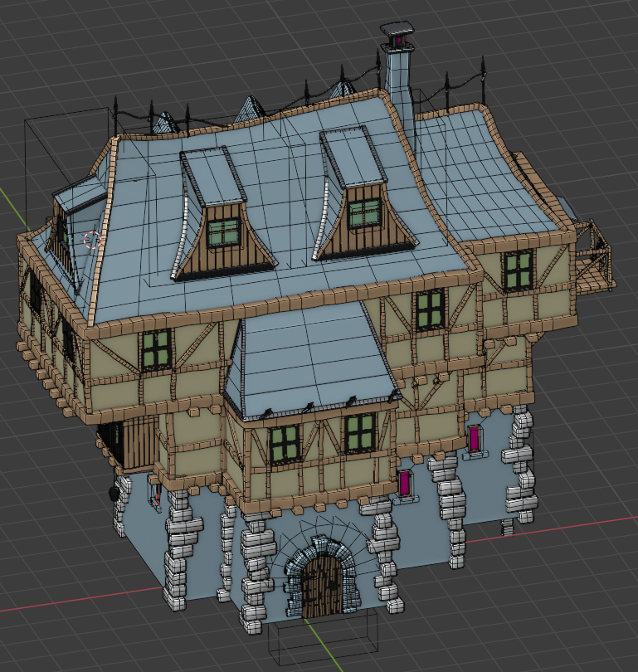Click the left dormer's green window
The width and height of the screenshot is (638, 672).
tap(222, 232)
